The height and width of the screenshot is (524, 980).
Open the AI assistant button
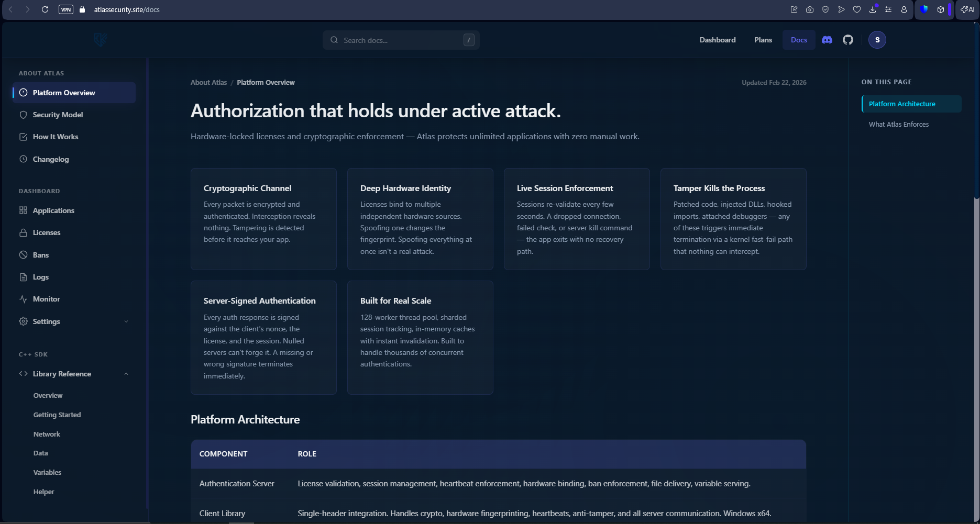click(967, 9)
